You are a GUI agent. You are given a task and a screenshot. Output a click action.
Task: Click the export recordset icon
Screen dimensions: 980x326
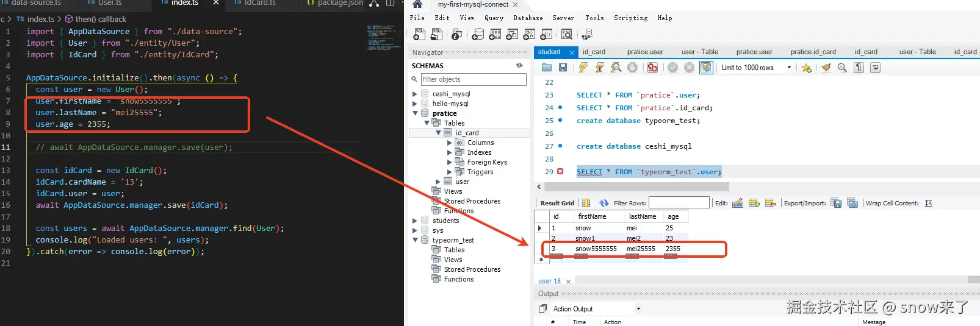[x=836, y=203]
